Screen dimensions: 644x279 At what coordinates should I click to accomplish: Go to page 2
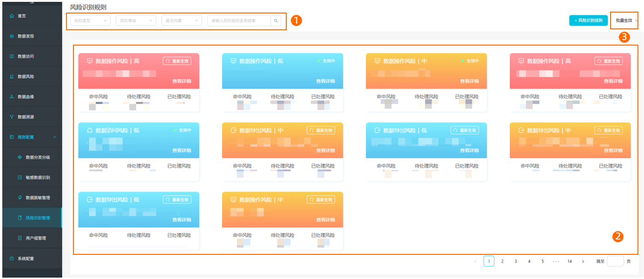pos(502,261)
